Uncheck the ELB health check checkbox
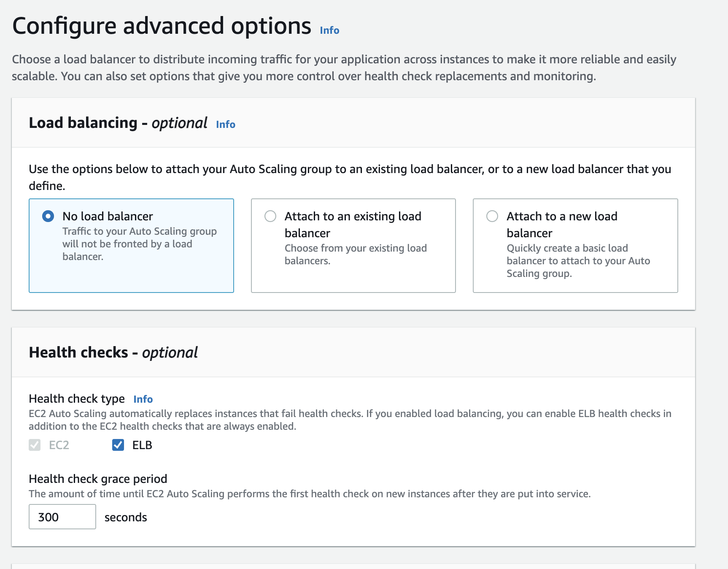Screen dimensions: 728x569 tap(118, 445)
